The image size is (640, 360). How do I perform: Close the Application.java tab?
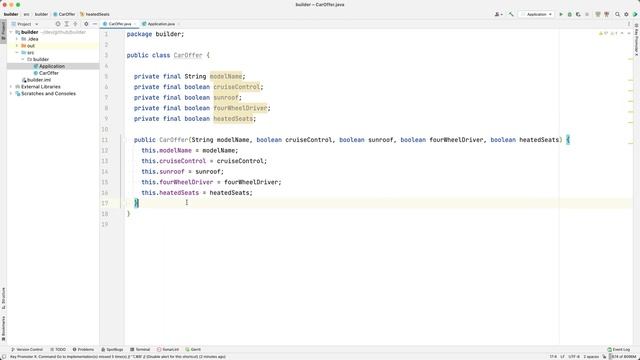(x=178, y=24)
